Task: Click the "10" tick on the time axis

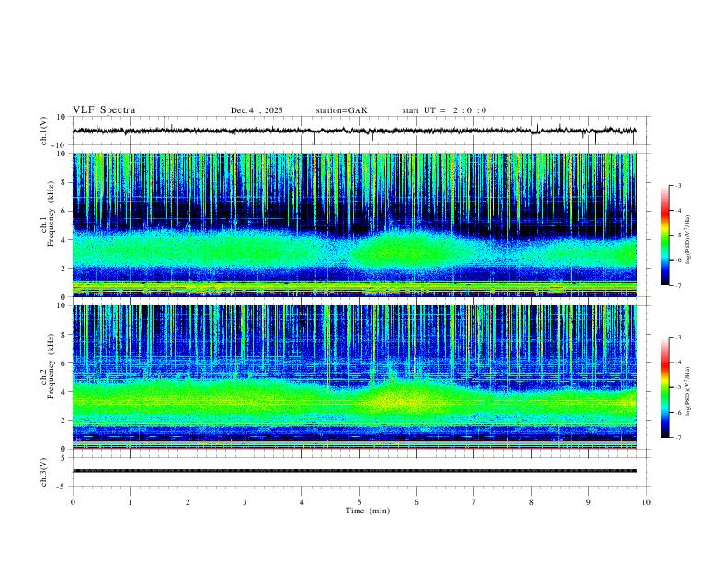Action: tap(646, 502)
